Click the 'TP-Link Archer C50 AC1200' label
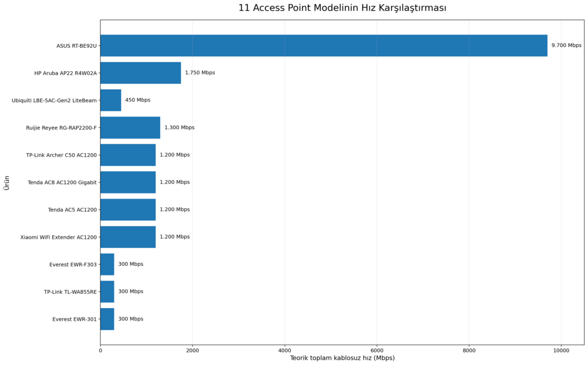 pos(61,155)
